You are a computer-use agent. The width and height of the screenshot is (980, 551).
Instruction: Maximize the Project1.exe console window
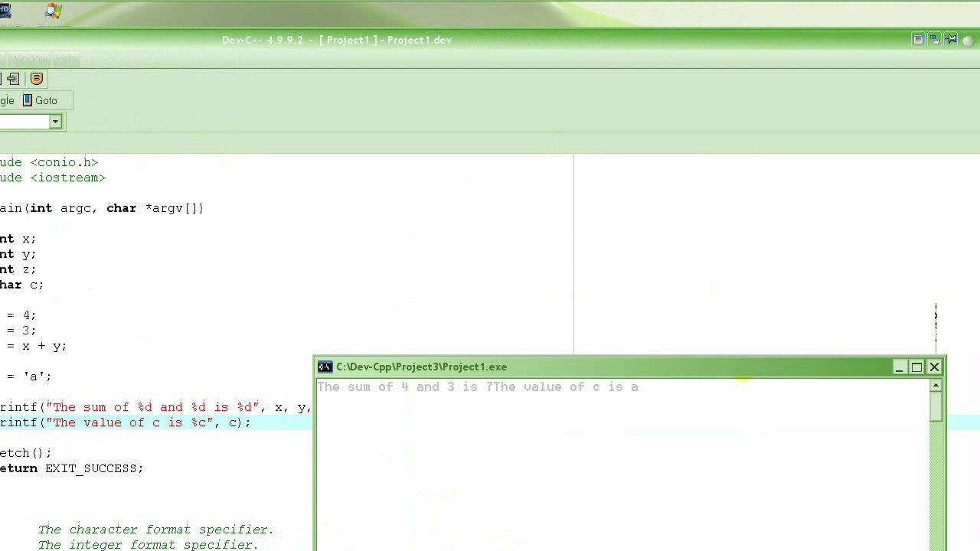tap(916, 367)
